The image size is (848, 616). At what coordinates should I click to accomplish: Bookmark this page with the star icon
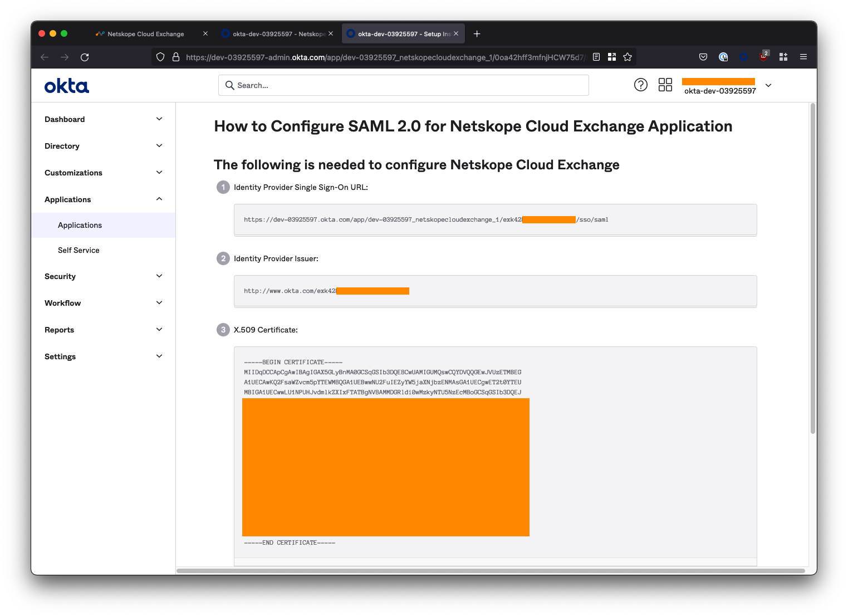(628, 57)
